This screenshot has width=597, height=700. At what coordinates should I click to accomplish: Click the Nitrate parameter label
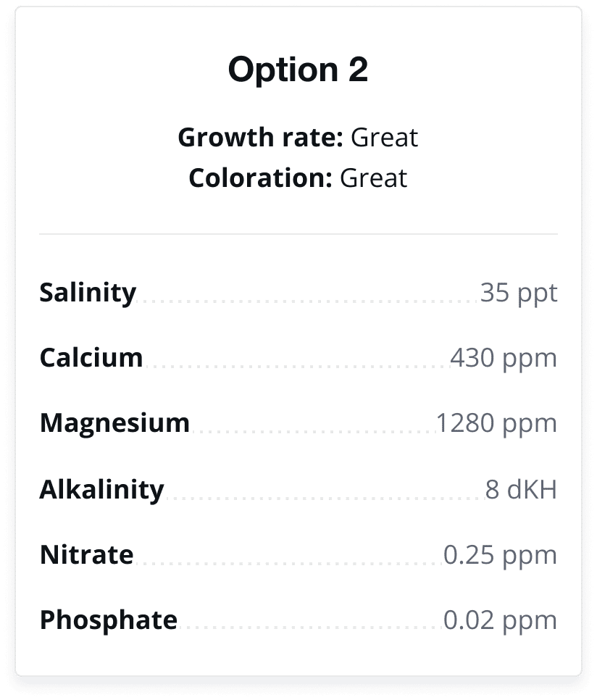click(x=86, y=554)
